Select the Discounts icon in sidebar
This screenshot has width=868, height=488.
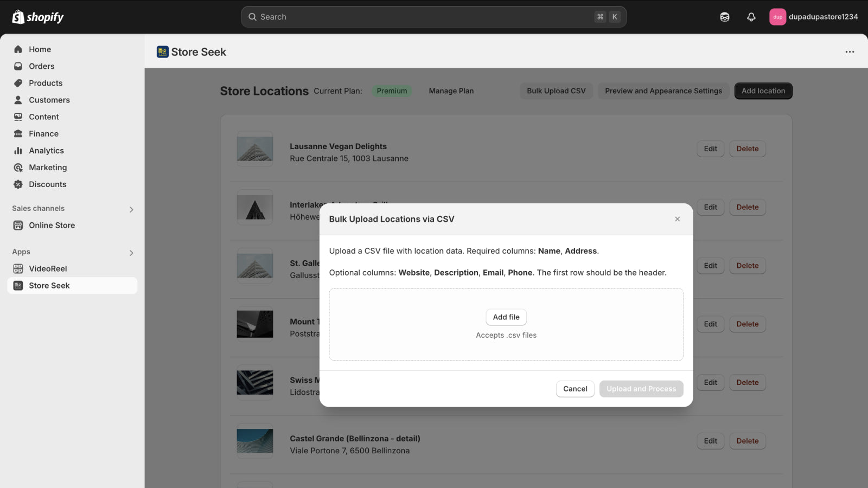pyautogui.click(x=18, y=184)
